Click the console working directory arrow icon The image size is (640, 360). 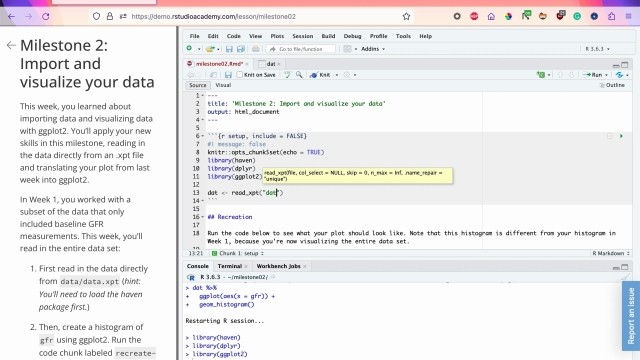click(x=273, y=277)
